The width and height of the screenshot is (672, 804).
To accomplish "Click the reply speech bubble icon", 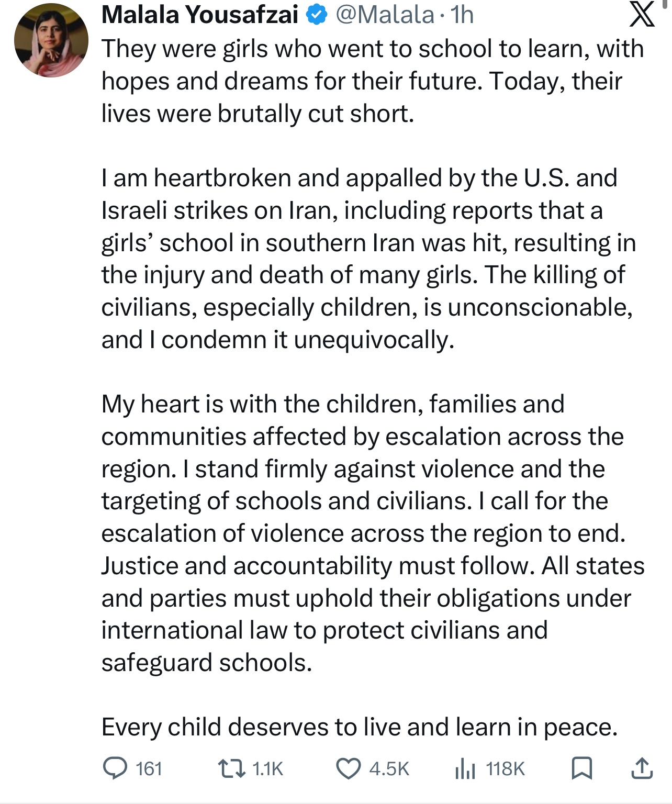I will (x=115, y=768).
